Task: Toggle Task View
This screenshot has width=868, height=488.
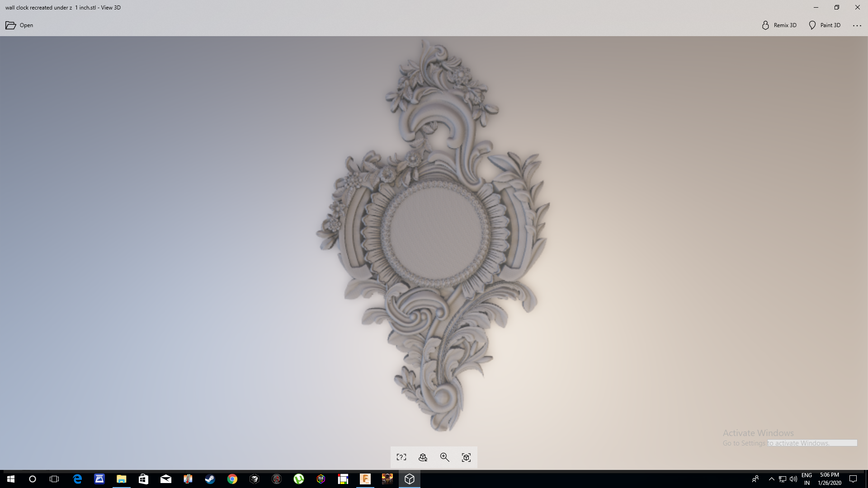Action: pos(54,479)
